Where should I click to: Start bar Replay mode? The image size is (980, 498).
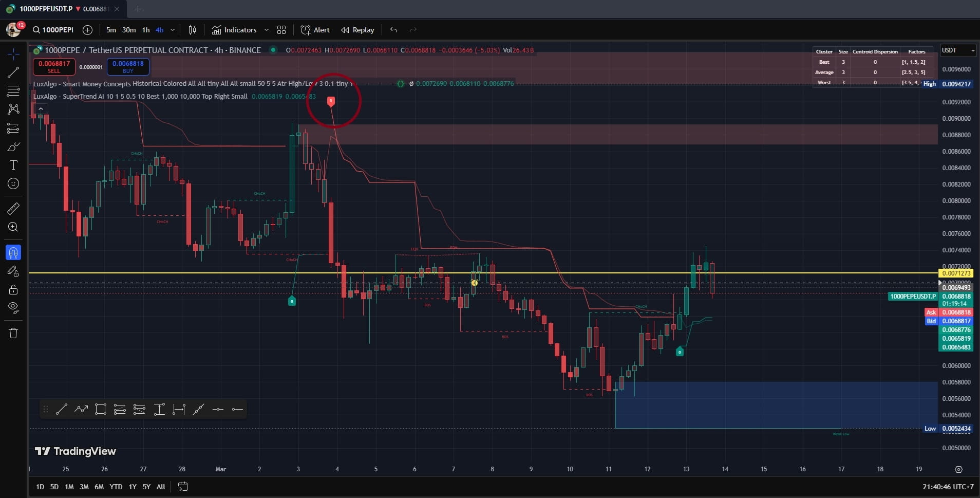tap(357, 30)
